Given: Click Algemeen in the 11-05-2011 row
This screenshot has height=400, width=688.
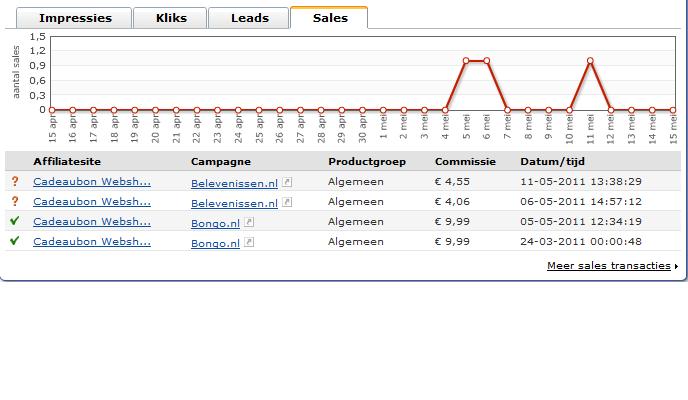Looking at the screenshot, I should click(356, 182).
